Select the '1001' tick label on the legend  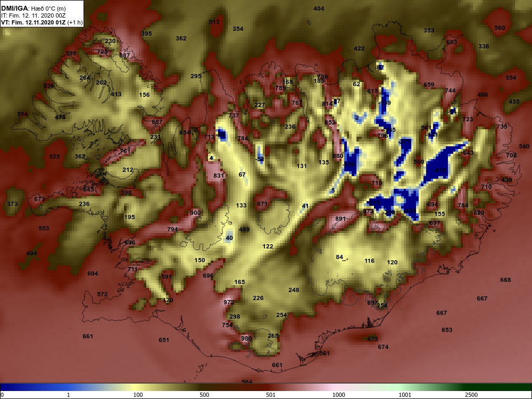point(405,395)
